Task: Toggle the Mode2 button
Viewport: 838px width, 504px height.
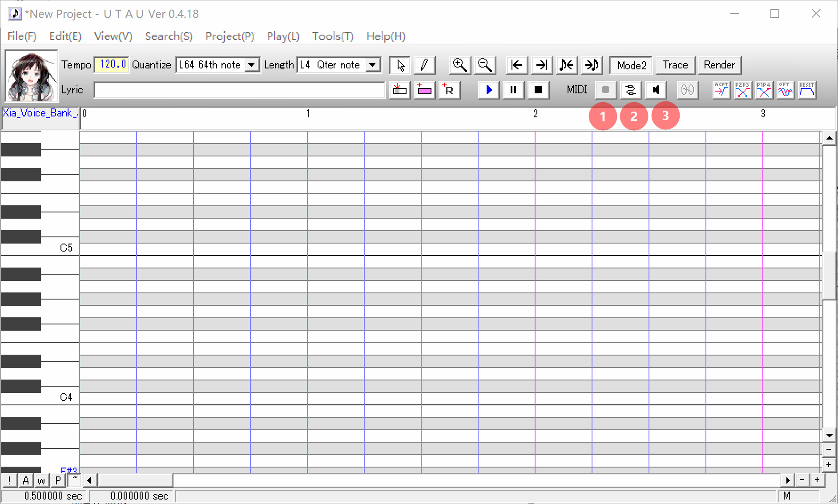Action: [x=631, y=65]
